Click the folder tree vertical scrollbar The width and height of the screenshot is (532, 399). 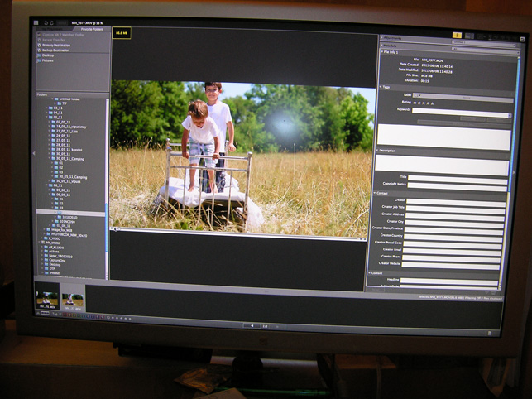pos(108,189)
